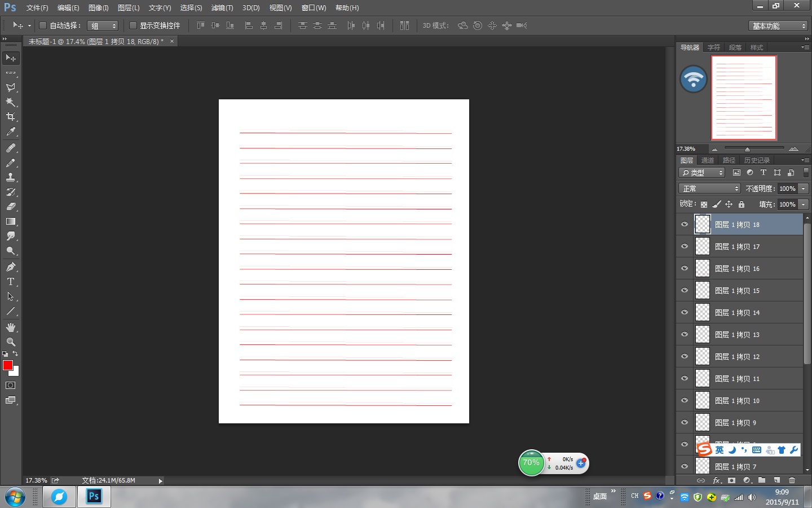This screenshot has height=508, width=812.
Task: Click the Navigator zoom in mountains icon
Action: coord(793,149)
